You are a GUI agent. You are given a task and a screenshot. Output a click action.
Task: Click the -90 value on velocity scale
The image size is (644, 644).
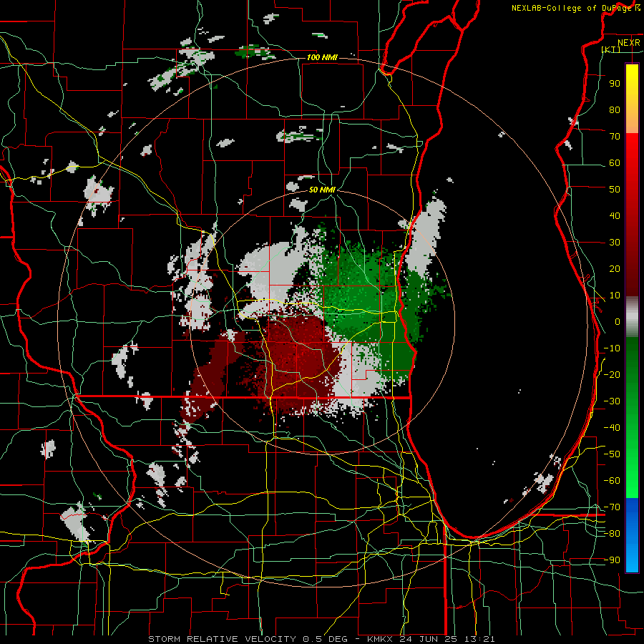(612, 560)
